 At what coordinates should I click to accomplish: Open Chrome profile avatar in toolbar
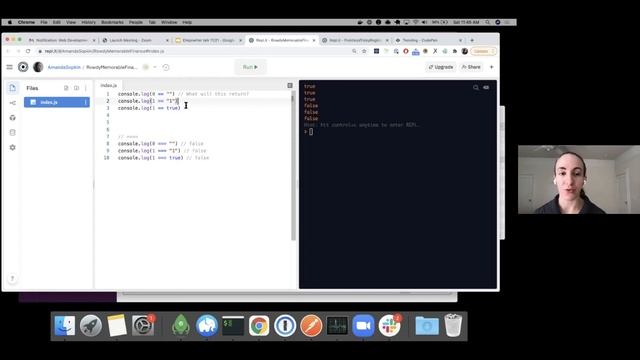click(464, 51)
